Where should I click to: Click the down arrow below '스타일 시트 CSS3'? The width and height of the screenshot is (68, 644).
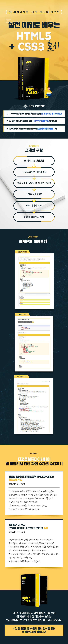(34, 200)
